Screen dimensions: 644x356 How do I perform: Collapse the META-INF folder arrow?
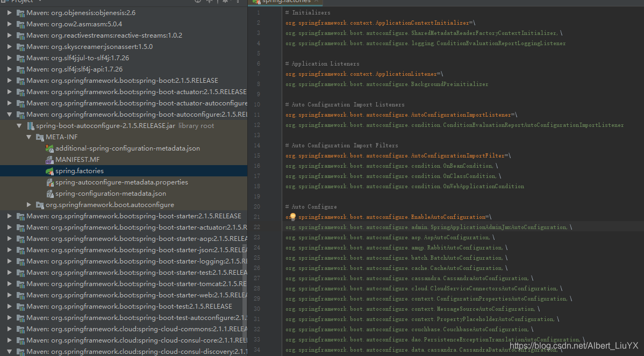(28, 137)
